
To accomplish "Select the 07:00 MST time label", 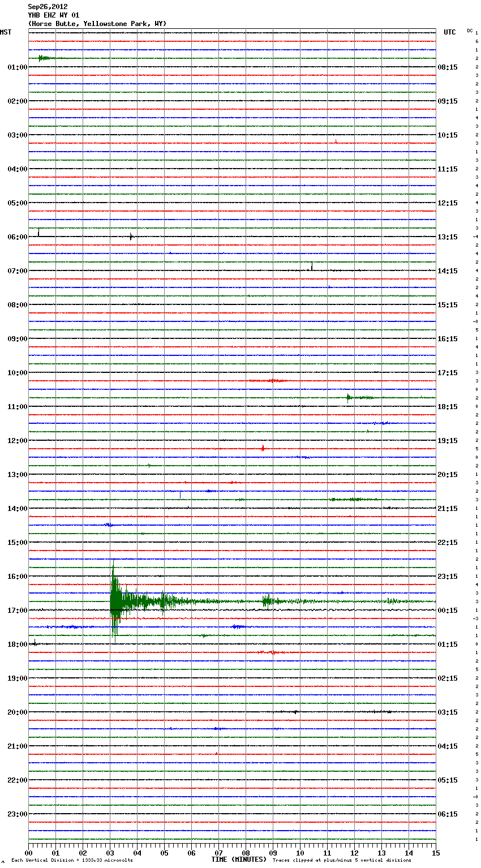I will pyautogui.click(x=18, y=271).
